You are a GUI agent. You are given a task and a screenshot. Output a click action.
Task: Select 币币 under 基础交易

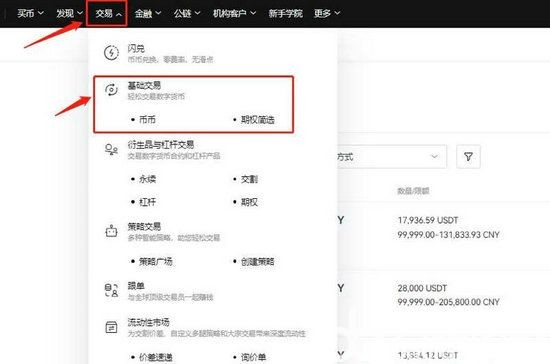tap(147, 120)
